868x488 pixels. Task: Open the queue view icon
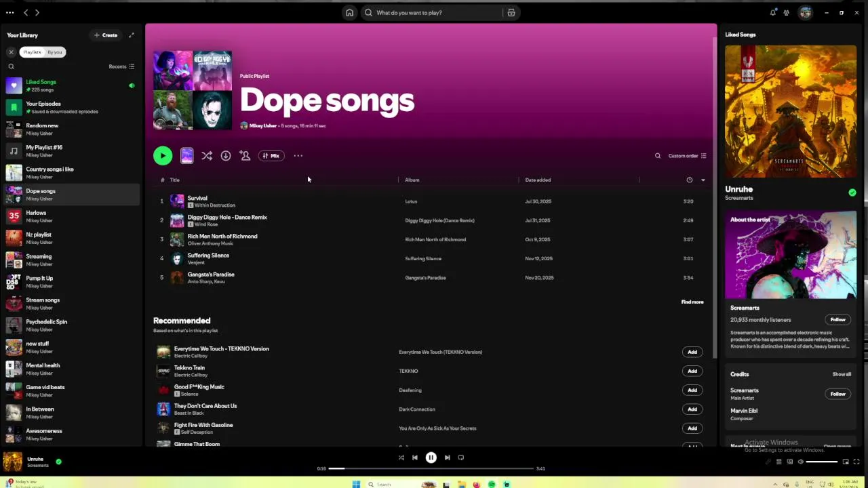point(778,462)
